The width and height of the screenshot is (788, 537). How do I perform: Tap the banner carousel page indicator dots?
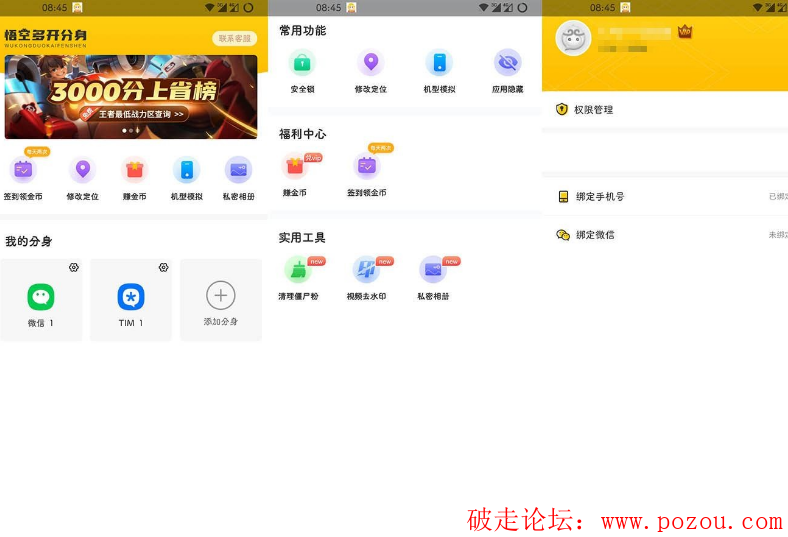pos(131,131)
